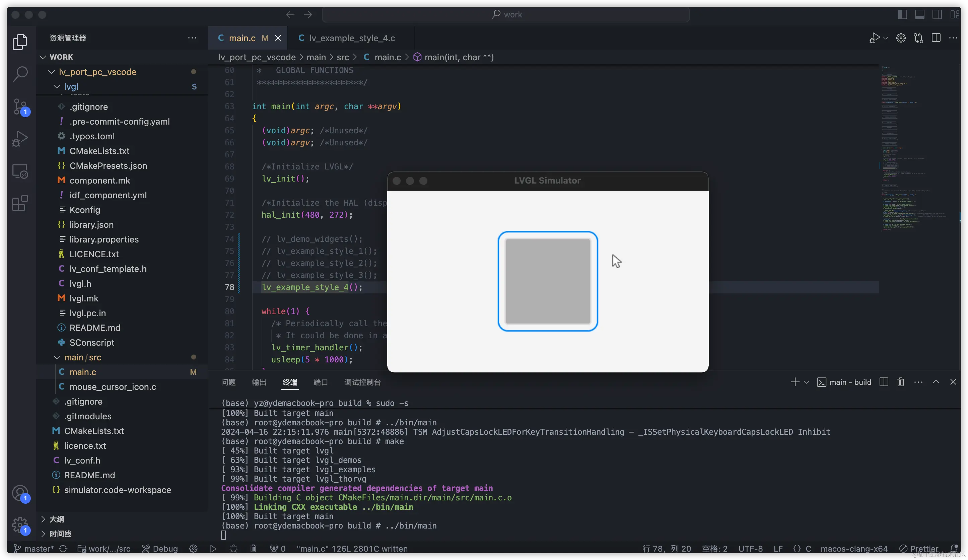Click the trash icon to kill terminal
The image size is (968, 560).
point(901,382)
